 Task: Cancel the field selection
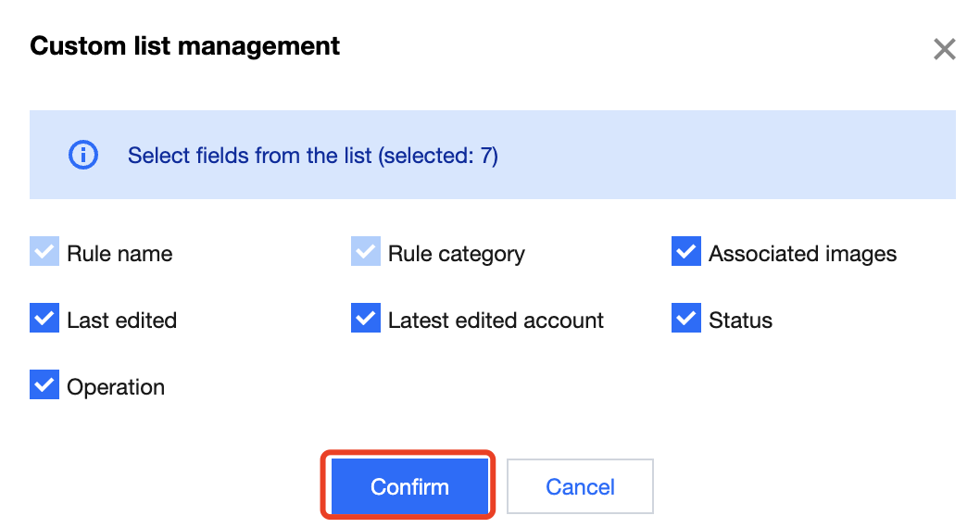tap(580, 486)
